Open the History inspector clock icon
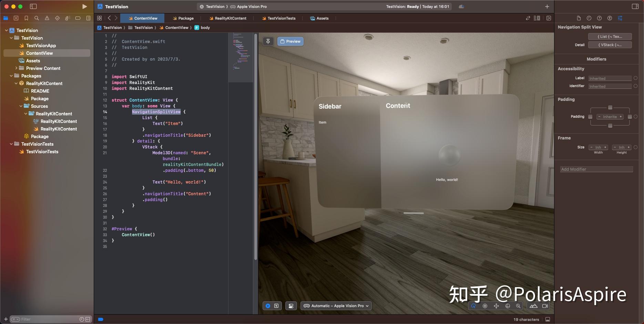This screenshot has height=324, width=644. [x=589, y=18]
